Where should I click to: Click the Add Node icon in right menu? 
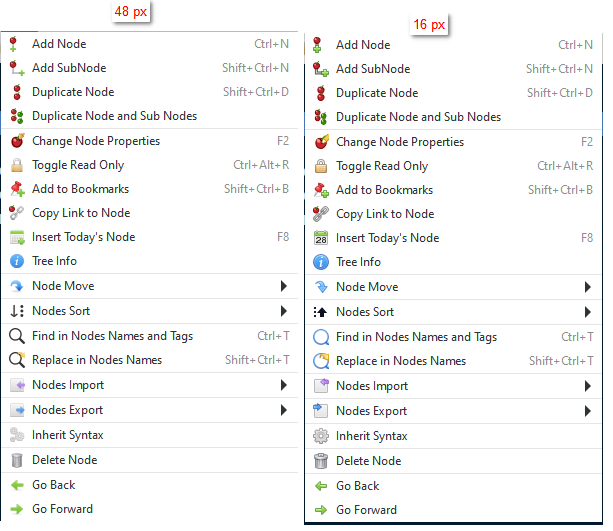[x=317, y=45]
